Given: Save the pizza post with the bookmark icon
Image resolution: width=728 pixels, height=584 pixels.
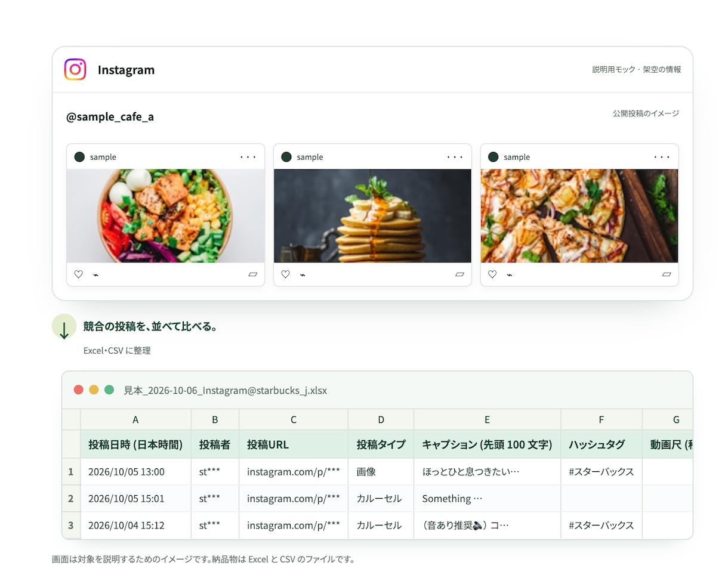Looking at the screenshot, I should 667,274.
